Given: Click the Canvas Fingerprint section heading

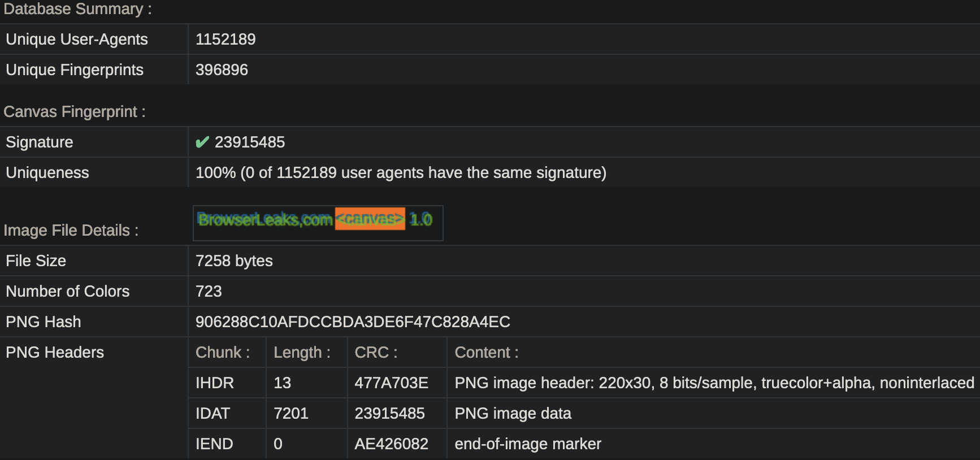Looking at the screenshot, I should click(75, 112).
